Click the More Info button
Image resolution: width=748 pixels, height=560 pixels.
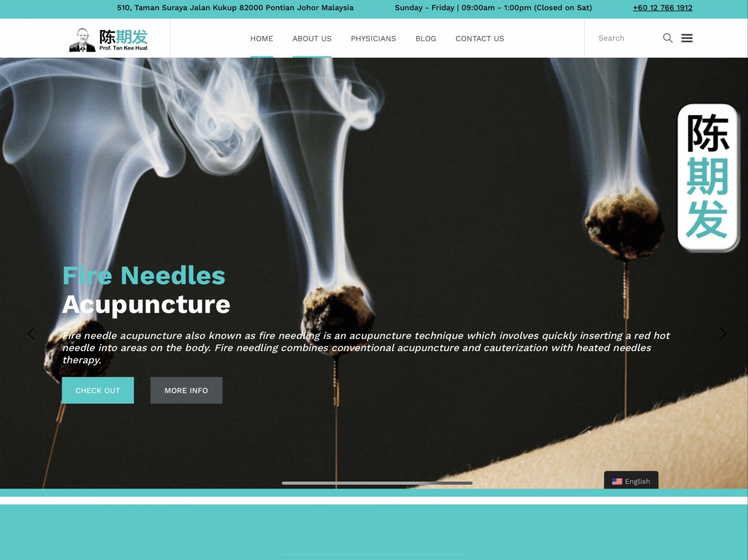click(x=186, y=391)
